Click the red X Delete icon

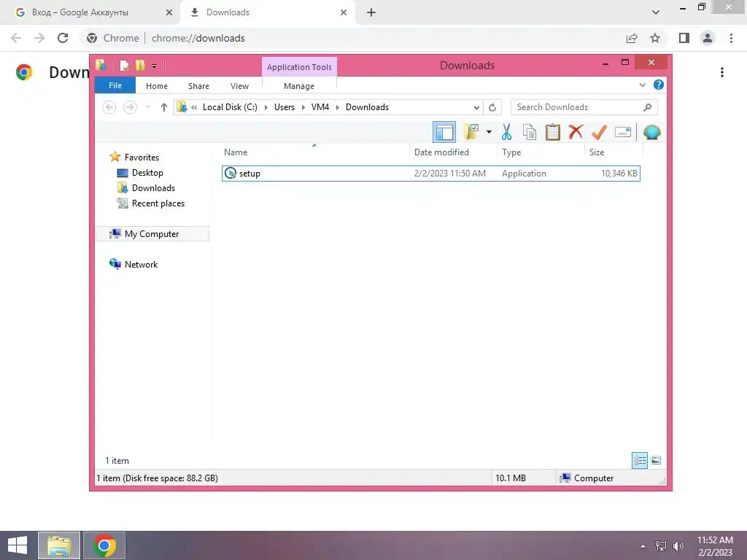pos(576,131)
